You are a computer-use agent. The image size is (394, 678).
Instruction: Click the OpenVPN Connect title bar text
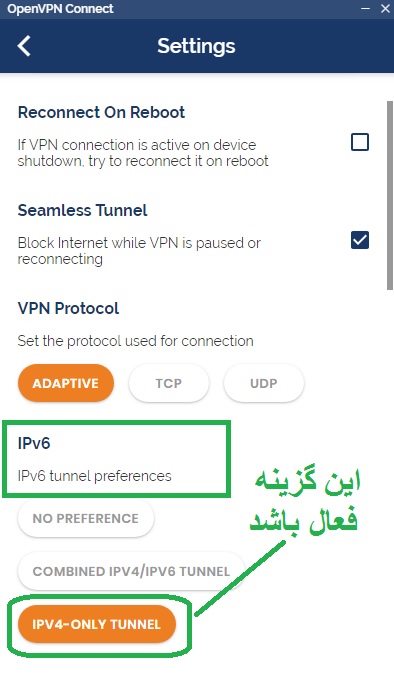pos(60,9)
